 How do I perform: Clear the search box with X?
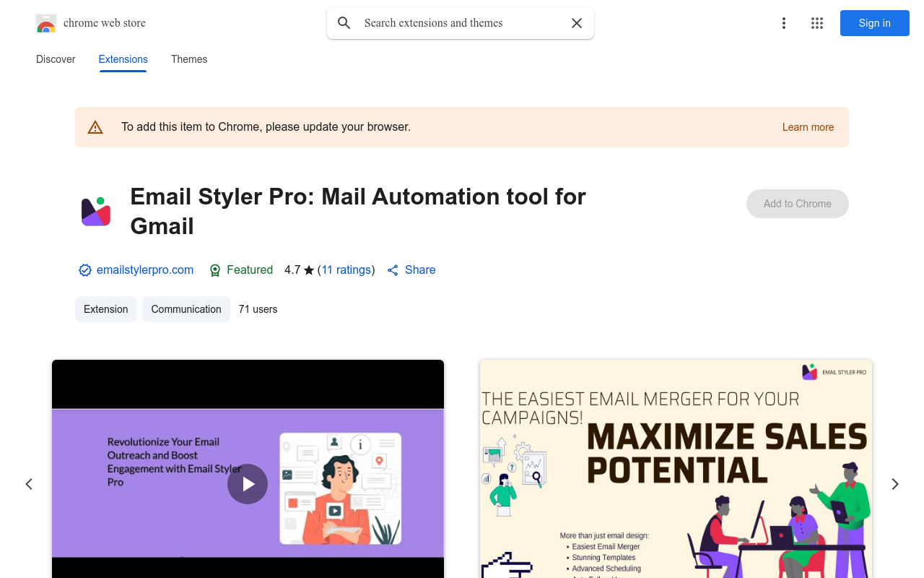(577, 23)
